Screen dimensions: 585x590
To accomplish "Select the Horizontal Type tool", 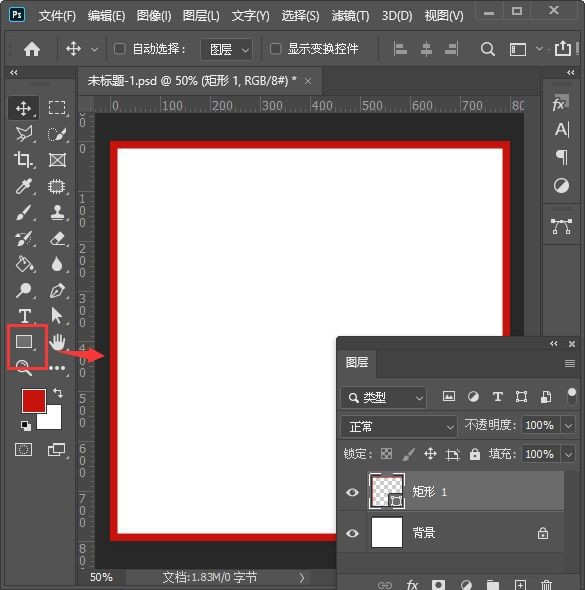I will pos(25,316).
